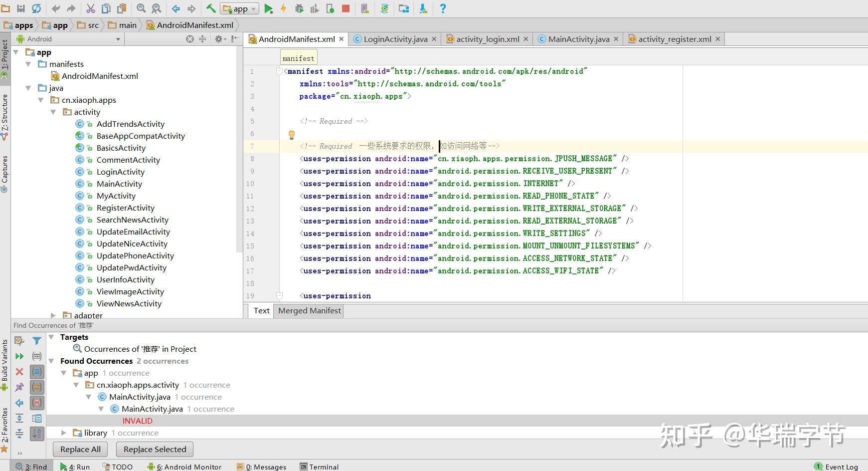The image size is (868, 471).
Task: Click the Replace Selected button
Action: 155,449
